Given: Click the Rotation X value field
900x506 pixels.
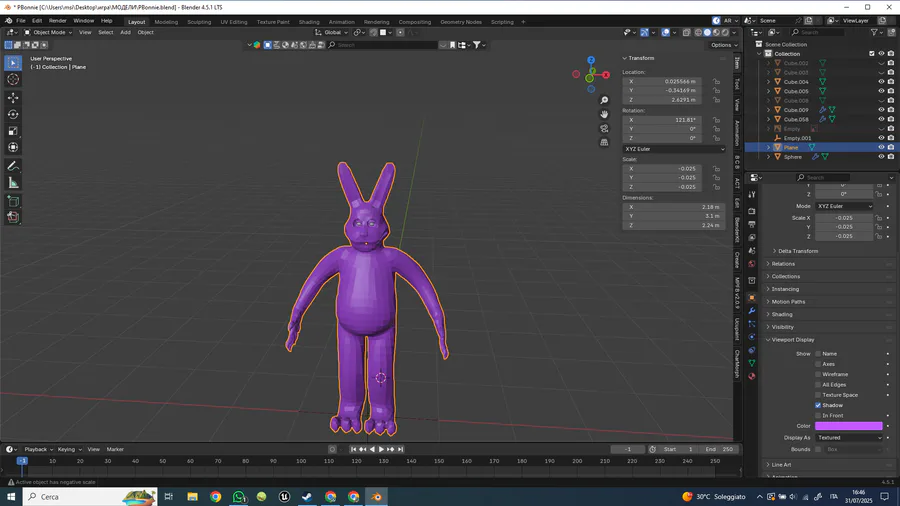Looking at the screenshot, I should (x=661, y=120).
